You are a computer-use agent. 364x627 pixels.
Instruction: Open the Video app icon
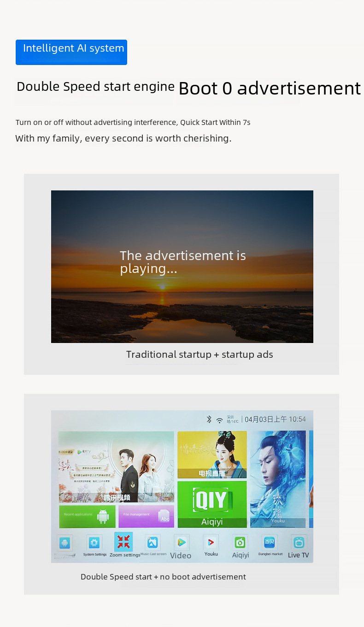[x=182, y=543]
